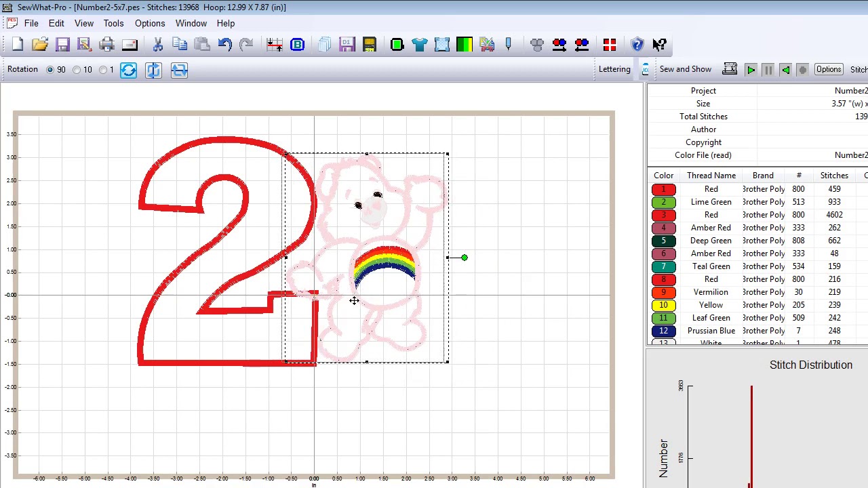
Task: Click the colorful thread edit icon
Action: coord(487,45)
